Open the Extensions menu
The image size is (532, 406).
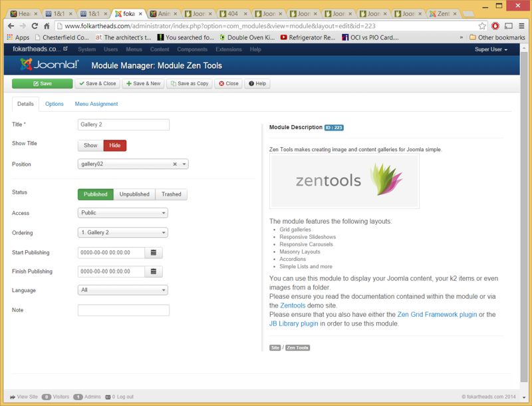[x=229, y=49]
